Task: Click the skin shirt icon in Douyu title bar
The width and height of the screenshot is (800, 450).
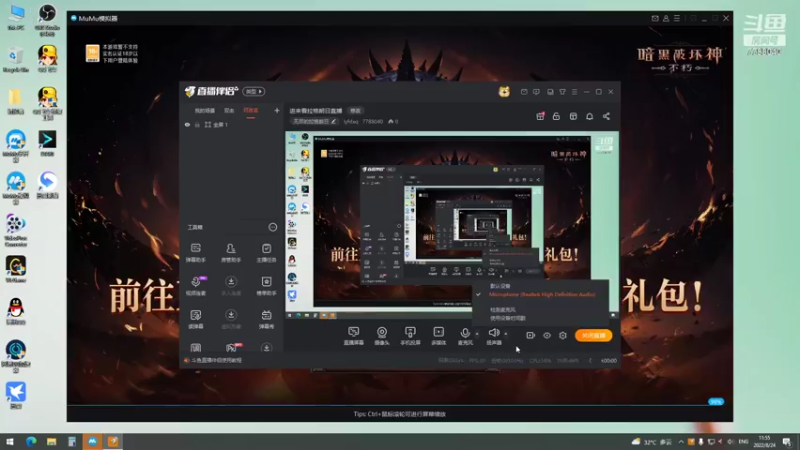Action: (562, 92)
